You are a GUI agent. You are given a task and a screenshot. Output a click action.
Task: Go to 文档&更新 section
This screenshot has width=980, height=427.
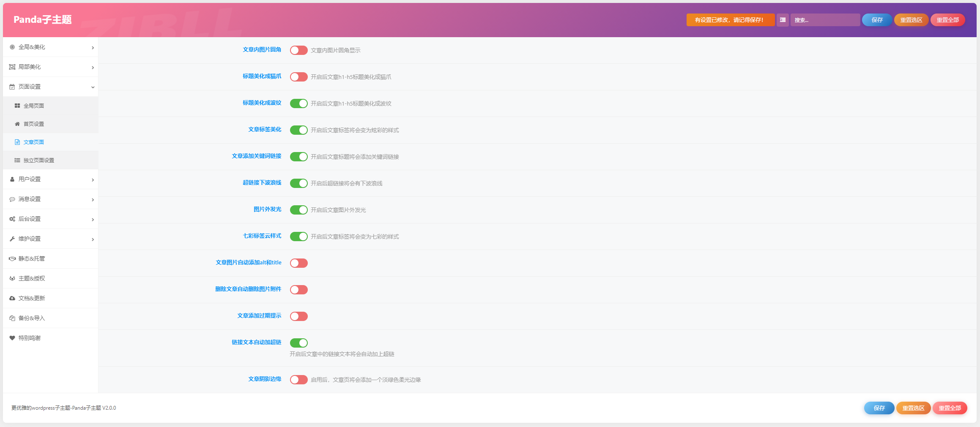tap(50, 298)
